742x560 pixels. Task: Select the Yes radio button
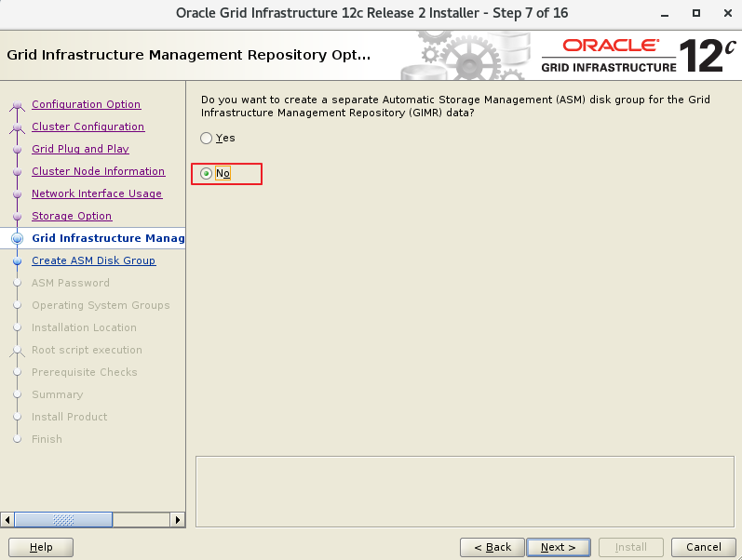click(206, 138)
